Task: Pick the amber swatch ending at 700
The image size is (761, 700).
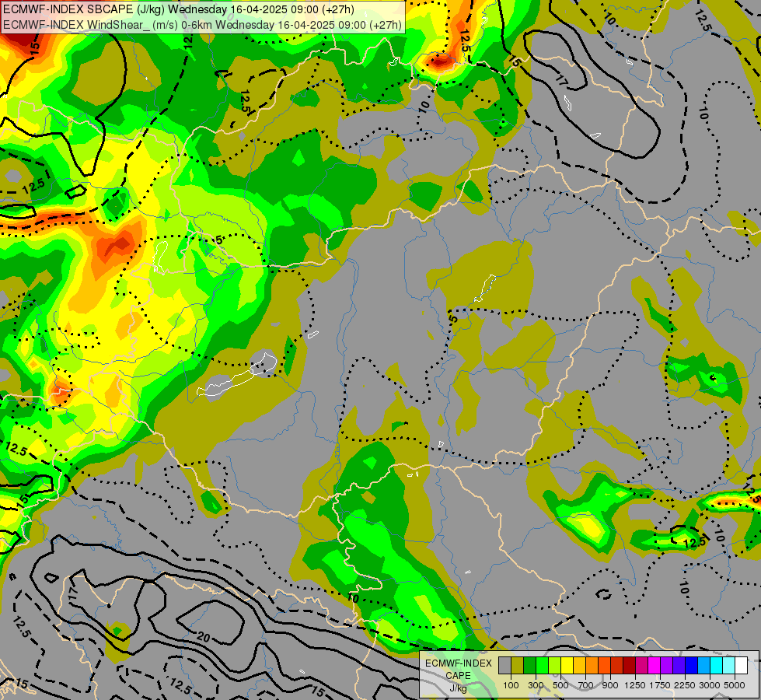Action: (579, 666)
